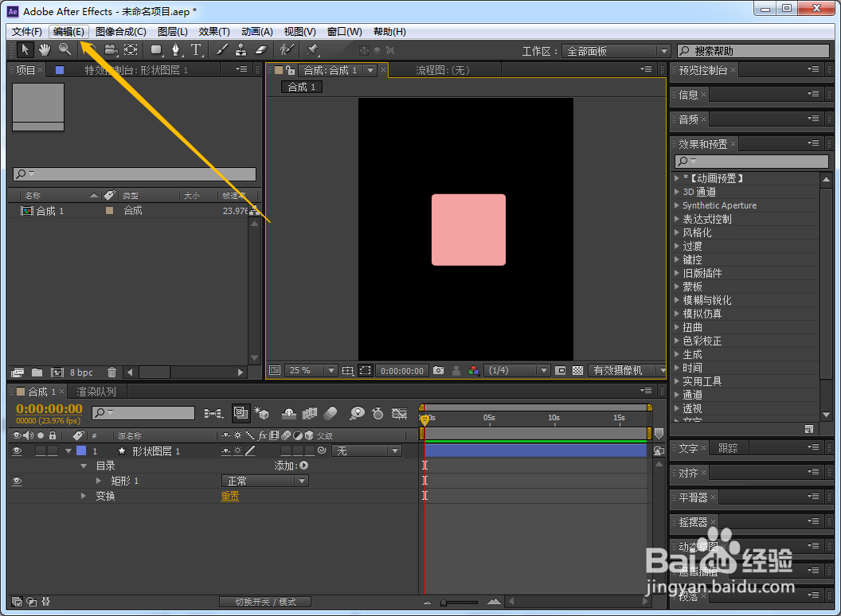Image resolution: width=841 pixels, height=616 pixels.
Task: Select the Pen tool
Action: click(175, 50)
